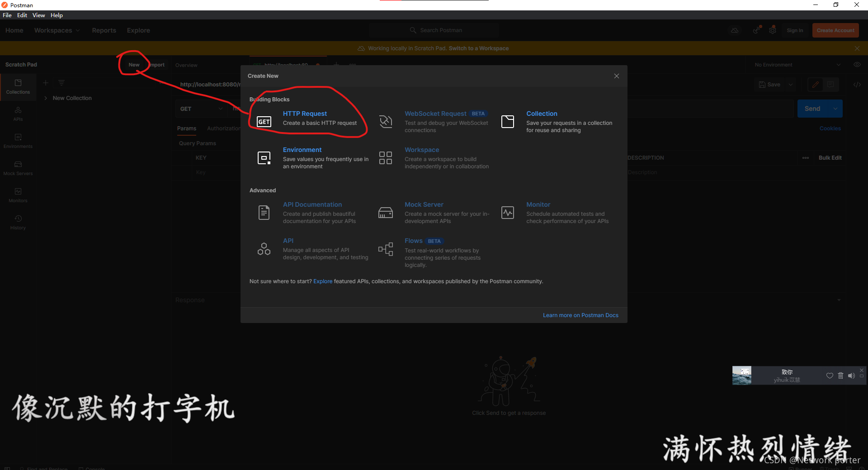Click the filter collections icon
This screenshot has width=868, height=470.
(x=61, y=83)
